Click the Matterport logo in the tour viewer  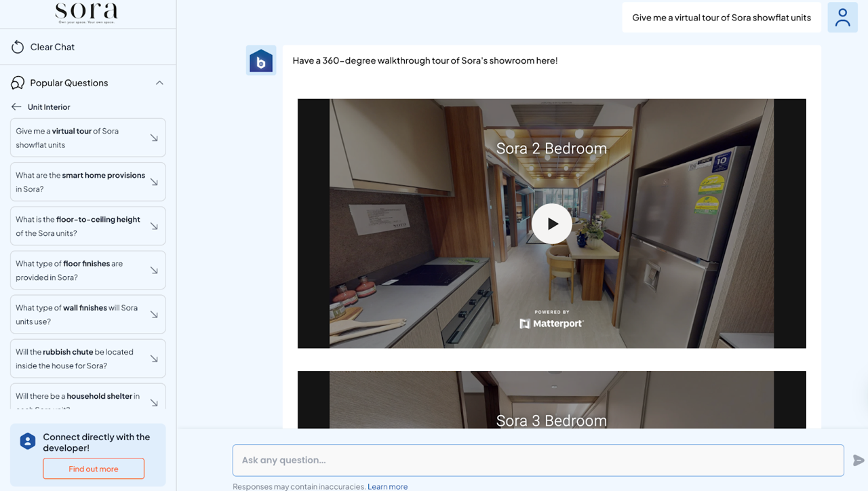tap(551, 323)
